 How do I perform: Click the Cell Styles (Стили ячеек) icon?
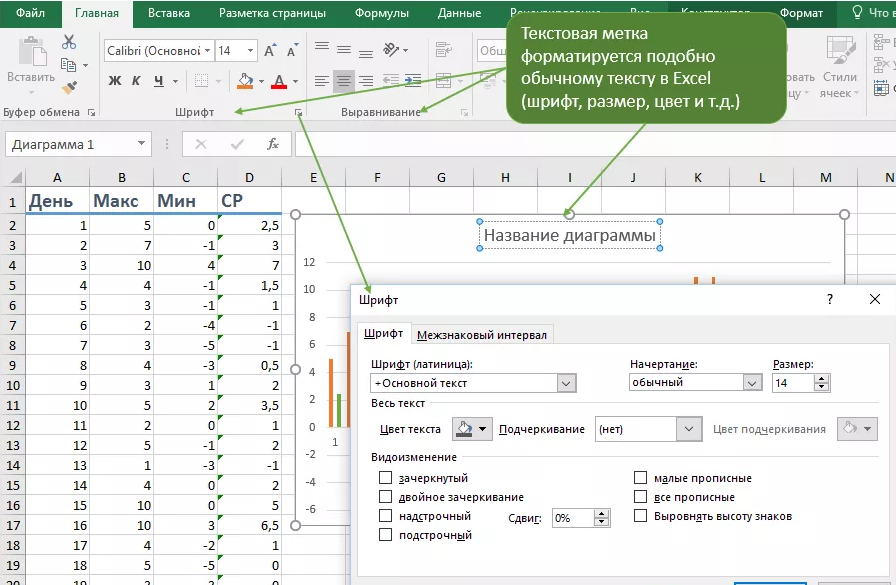click(840, 50)
